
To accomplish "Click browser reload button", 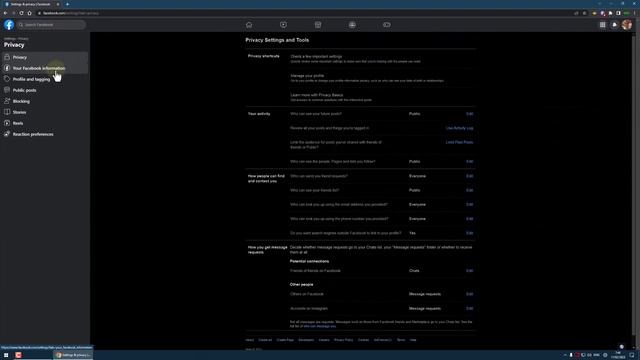I will 21,13.
